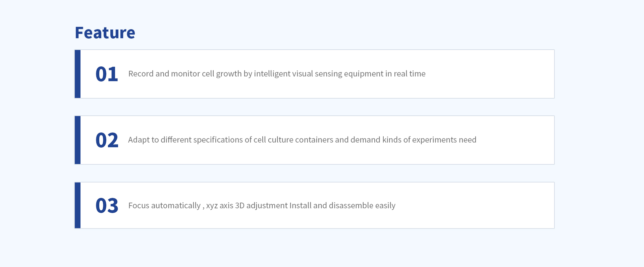
Task: Select the Focus automatically description text
Action: 262,206
